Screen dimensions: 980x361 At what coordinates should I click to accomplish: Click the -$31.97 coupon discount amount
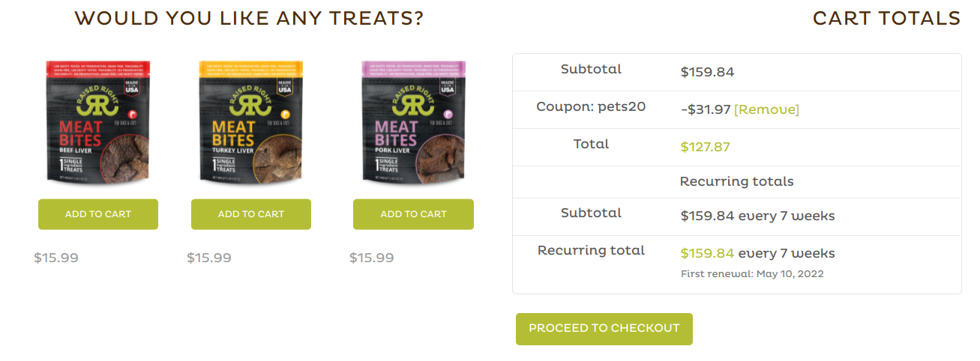pyautogui.click(x=706, y=110)
